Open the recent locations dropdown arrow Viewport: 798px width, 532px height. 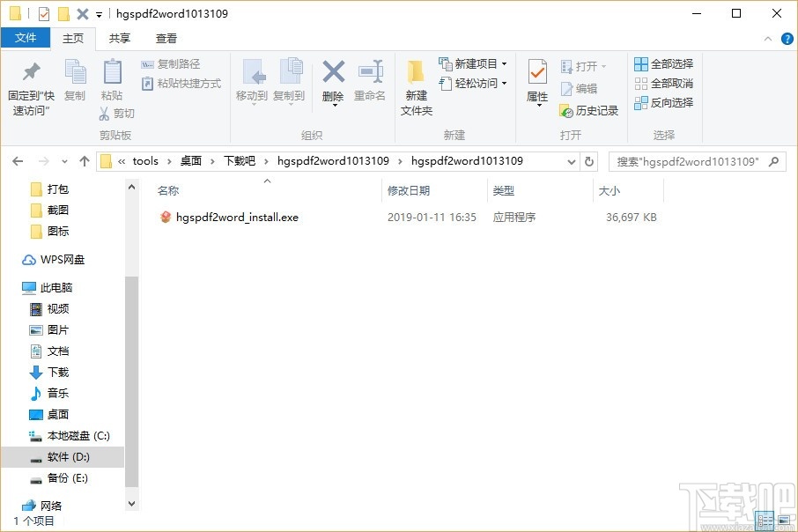[64, 161]
